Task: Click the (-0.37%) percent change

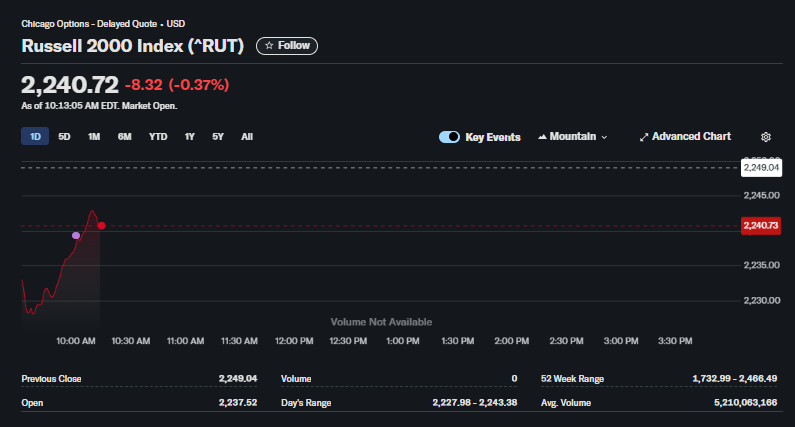Action: (199, 85)
